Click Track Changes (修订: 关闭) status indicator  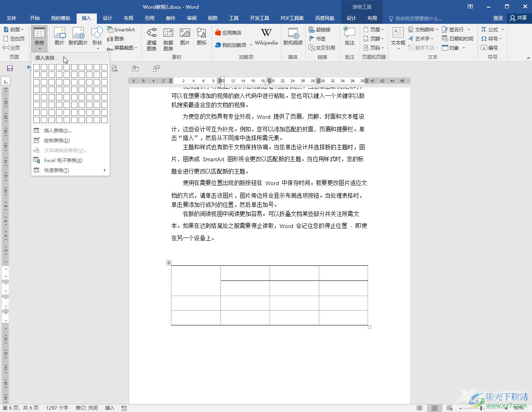[x=87, y=408]
